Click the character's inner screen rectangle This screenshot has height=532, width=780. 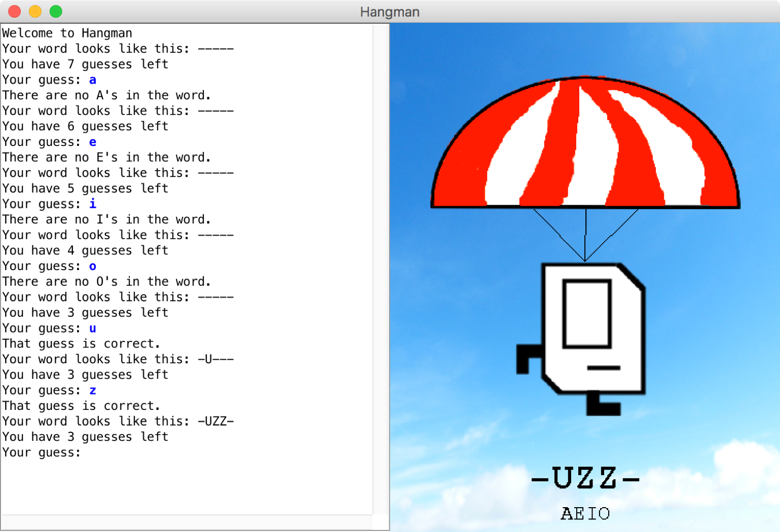[x=587, y=314]
